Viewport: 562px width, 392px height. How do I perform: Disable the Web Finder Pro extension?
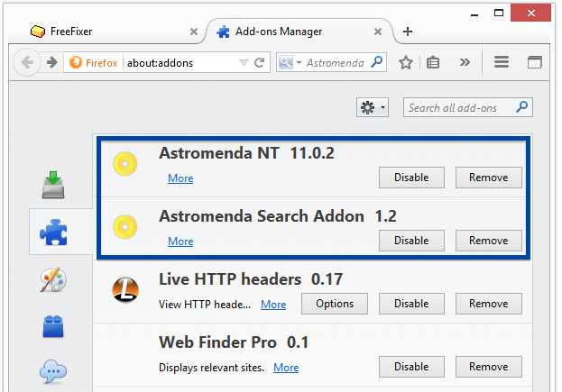(x=411, y=367)
